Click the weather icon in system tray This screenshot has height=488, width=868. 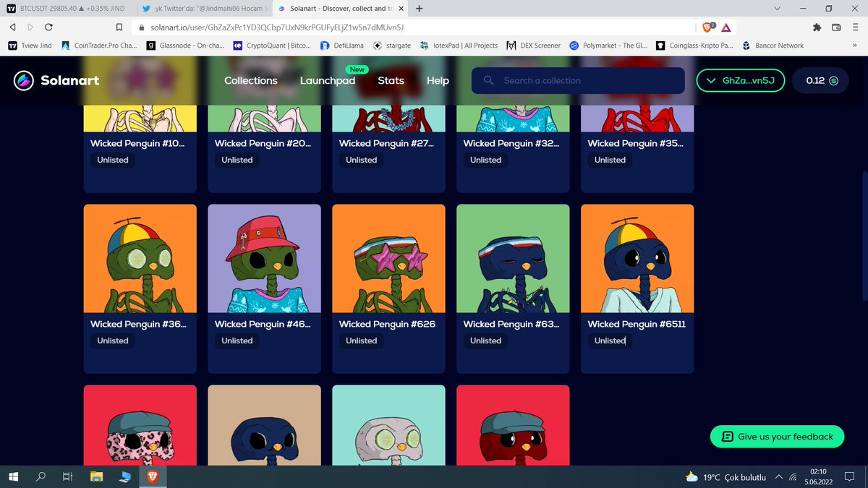tap(692, 476)
